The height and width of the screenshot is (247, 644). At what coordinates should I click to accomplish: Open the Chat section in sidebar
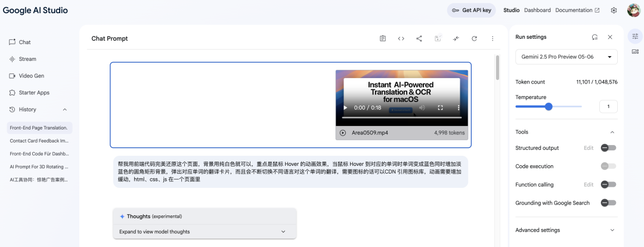(20, 42)
